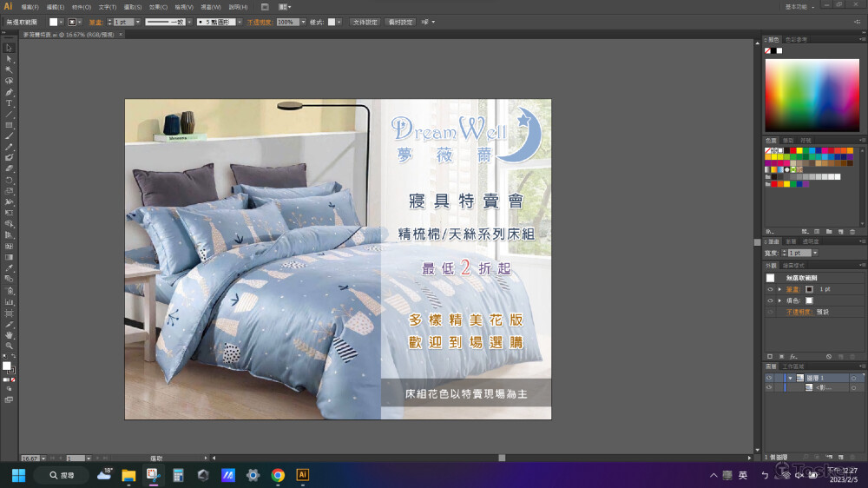Screen dimensions: 868x488
Task: Toggle visibility of the 填色 fill attribute
Action: click(770, 300)
